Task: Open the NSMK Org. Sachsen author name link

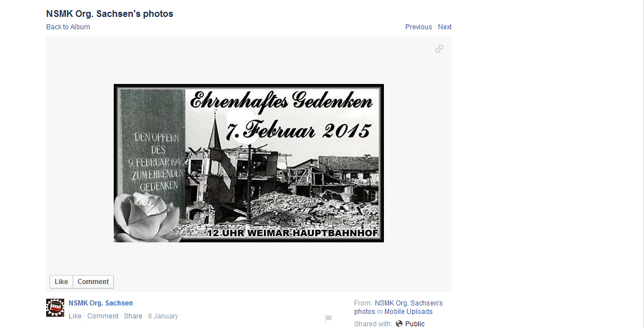Action: click(x=101, y=303)
